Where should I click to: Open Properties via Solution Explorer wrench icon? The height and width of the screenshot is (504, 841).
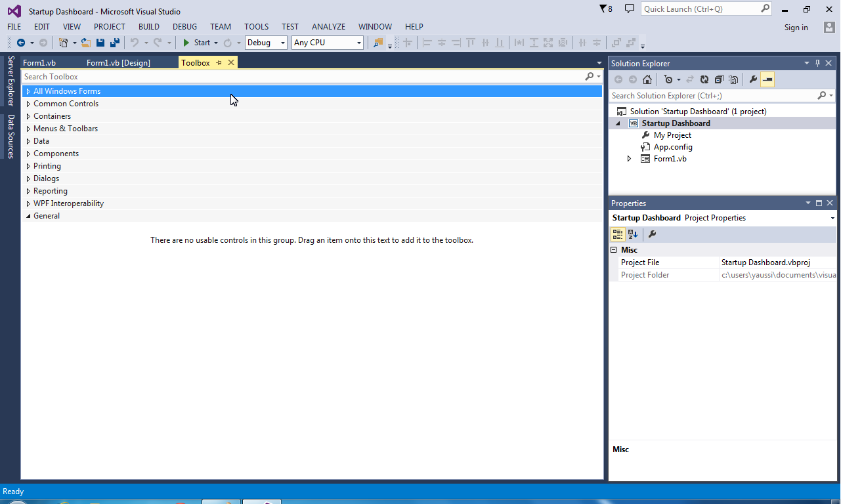pos(753,79)
